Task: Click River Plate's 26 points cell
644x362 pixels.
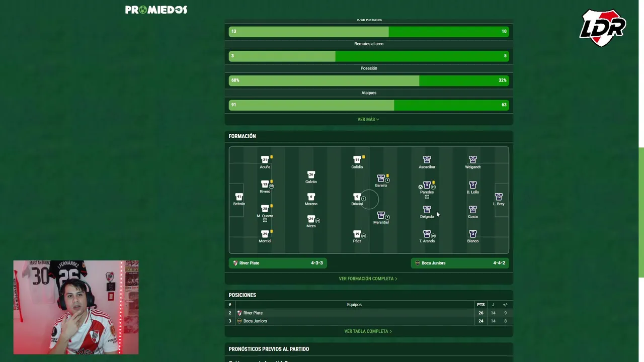Action: tap(481, 313)
